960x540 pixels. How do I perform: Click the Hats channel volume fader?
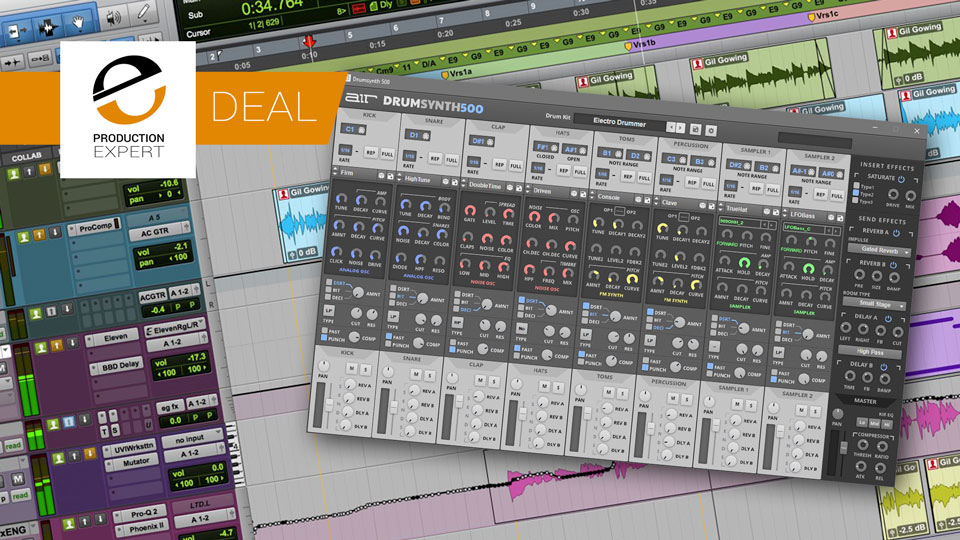[x=523, y=414]
